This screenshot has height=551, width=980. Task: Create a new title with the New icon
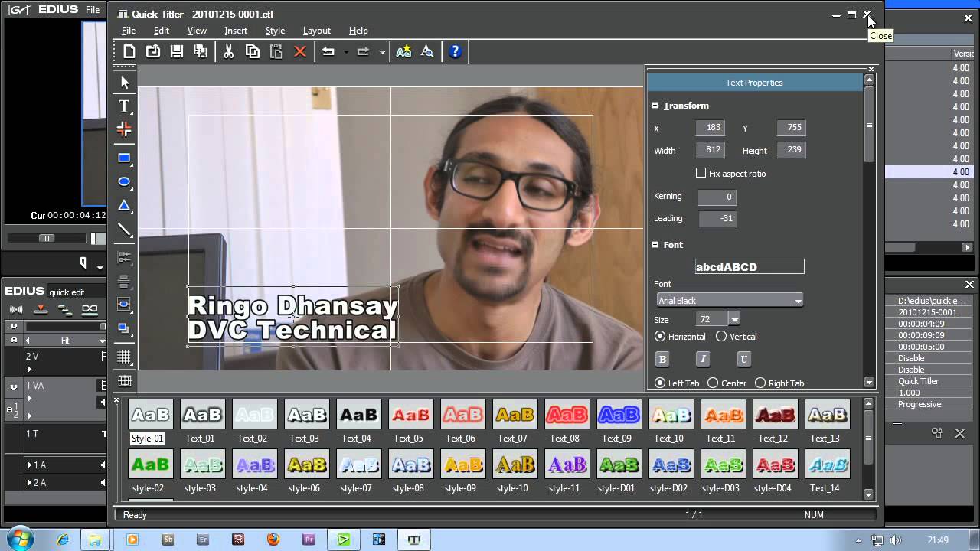[129, 51]
